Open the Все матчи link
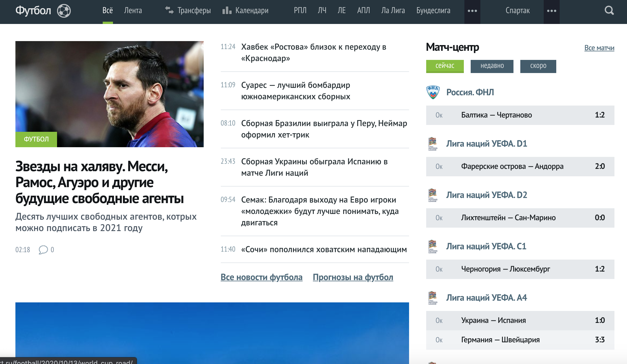This screenshot has height=364, width=627. tap(599, 48)
